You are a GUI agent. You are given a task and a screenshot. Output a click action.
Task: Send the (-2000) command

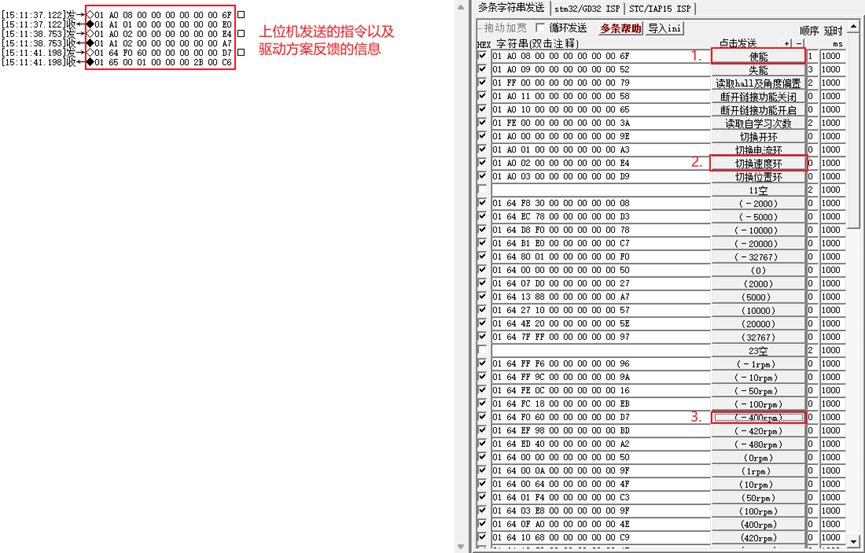click(x=758, y=204)
